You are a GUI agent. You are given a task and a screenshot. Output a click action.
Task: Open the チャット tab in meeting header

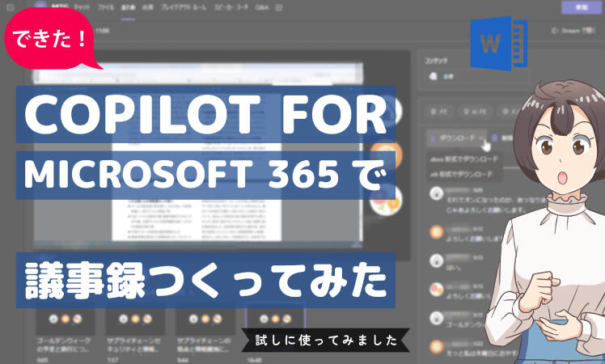(x=82, y=7)
